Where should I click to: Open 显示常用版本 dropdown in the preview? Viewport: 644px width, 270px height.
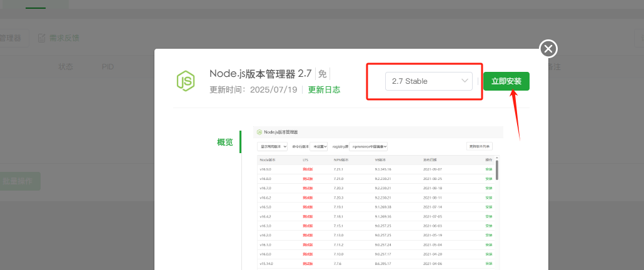272,146
